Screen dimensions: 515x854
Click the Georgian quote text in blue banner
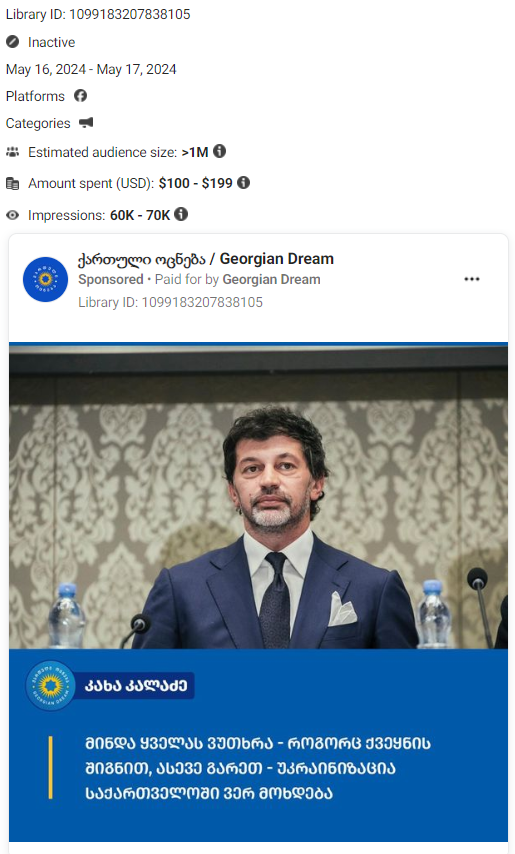pos(258,768)
